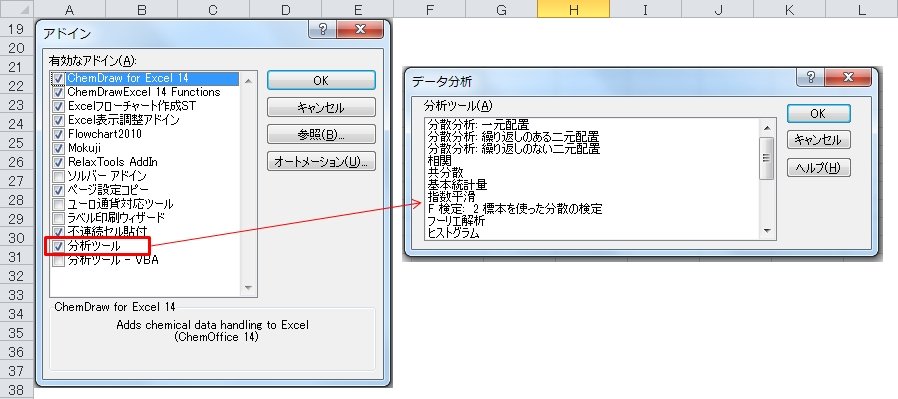Image resolution: width=898 pixels, height=399 pixels.
Task: Click analysis tools list scroll down arrow
Action: (x=767, y=231)
